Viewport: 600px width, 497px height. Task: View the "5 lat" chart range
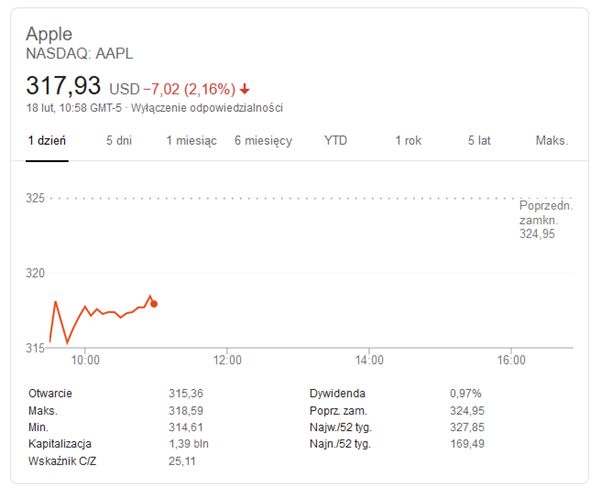479,141
